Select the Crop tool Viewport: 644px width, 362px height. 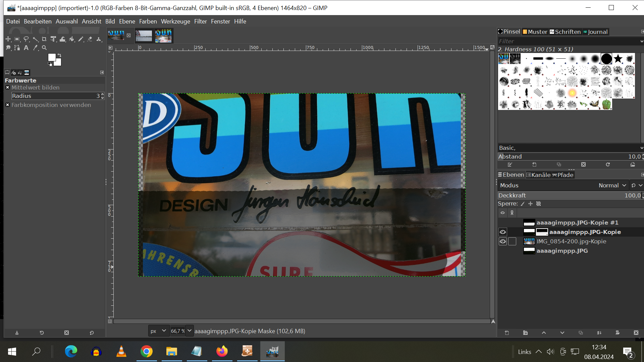pyautogui.click(x=44, y=39)
